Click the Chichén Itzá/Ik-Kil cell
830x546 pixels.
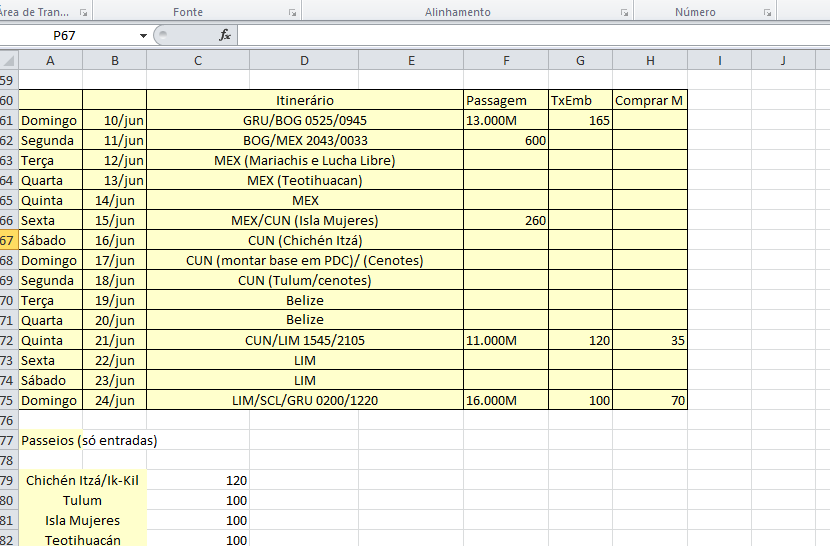point(82,480)
